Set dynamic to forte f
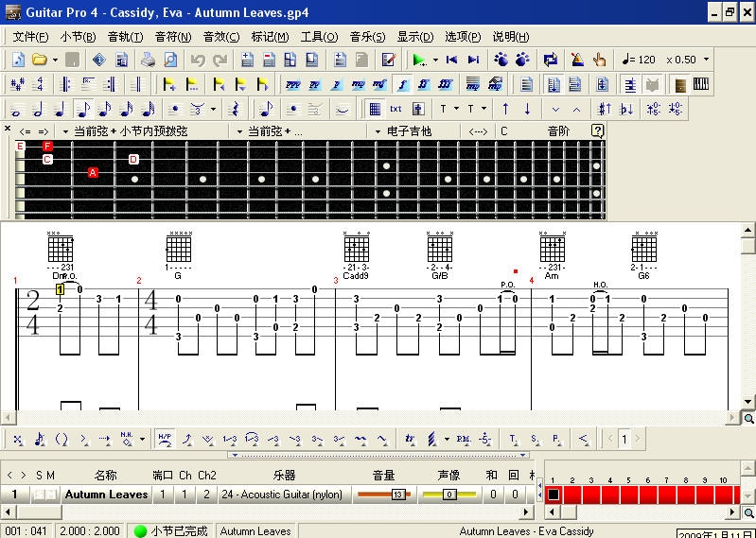This screenshot has height=538, width=756. (x=402, y=85)
